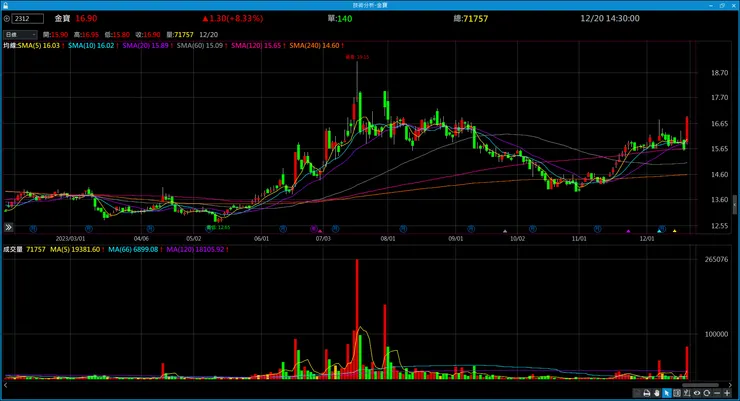
Task: Click the 18.70 price axis label
Action: pos(719,73)
